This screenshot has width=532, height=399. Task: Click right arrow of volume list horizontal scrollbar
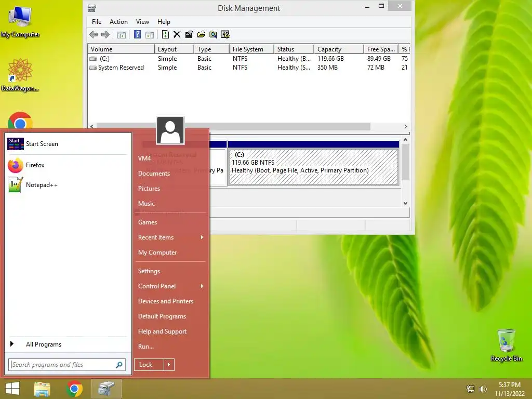pos(405,126)
